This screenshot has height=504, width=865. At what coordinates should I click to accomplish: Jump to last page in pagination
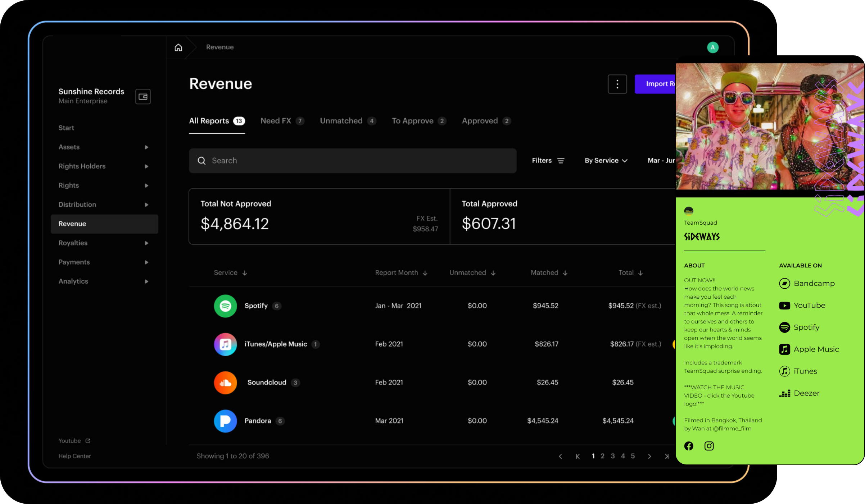pos(667,456)
